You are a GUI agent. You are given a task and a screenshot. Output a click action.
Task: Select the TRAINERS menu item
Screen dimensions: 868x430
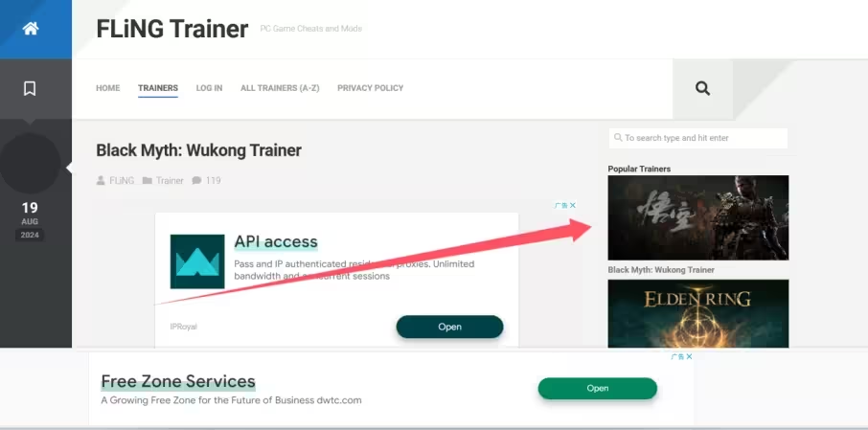(158, 88)
